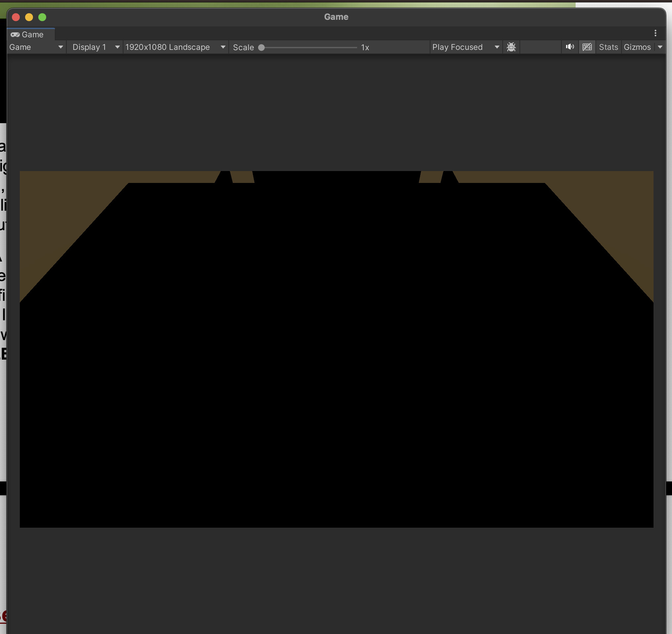672x634 pixels.
Task: Click the bug icon to enable debug mode
Action: coord(511,47)
